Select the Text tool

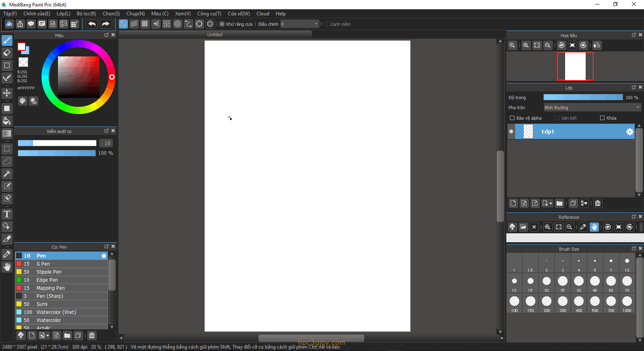pos(7,214)
